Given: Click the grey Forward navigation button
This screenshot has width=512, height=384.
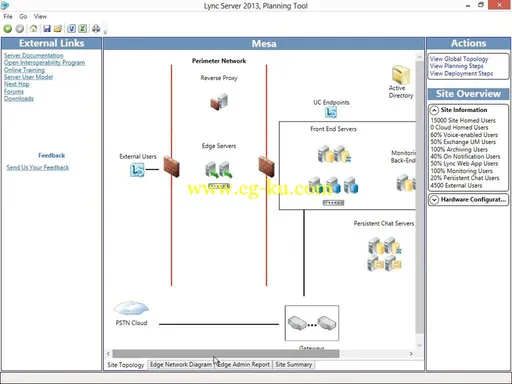Looking at the screenshot, I should 20,29.
